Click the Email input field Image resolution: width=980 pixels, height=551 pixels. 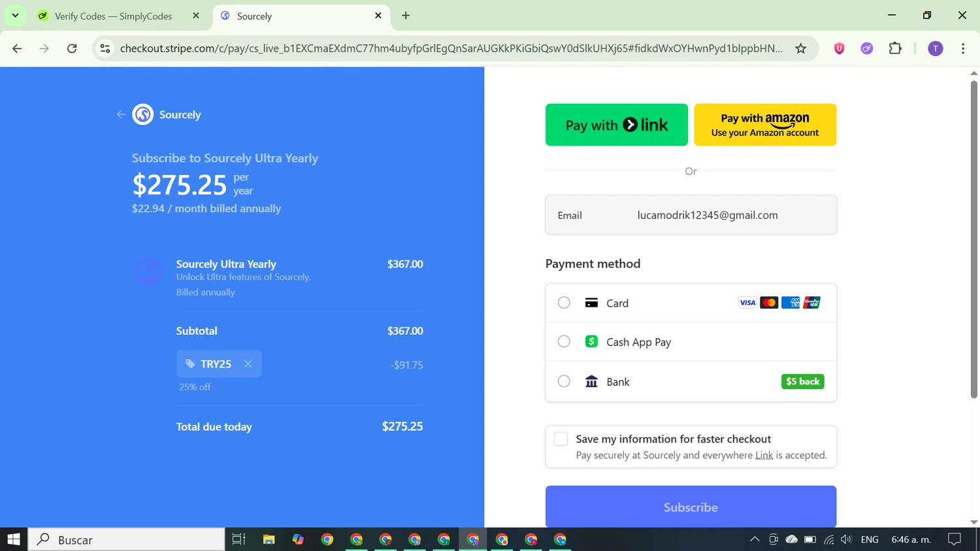[691, 215]
